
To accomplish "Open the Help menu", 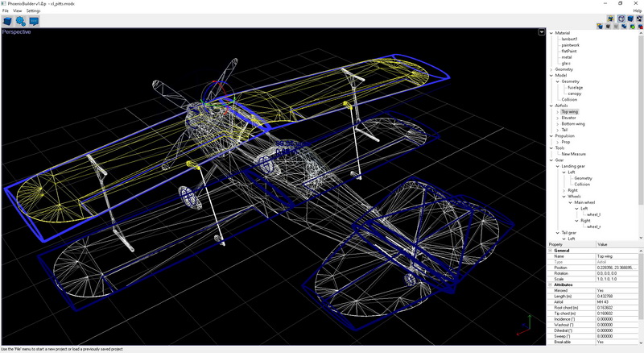I will pos(637,11).
